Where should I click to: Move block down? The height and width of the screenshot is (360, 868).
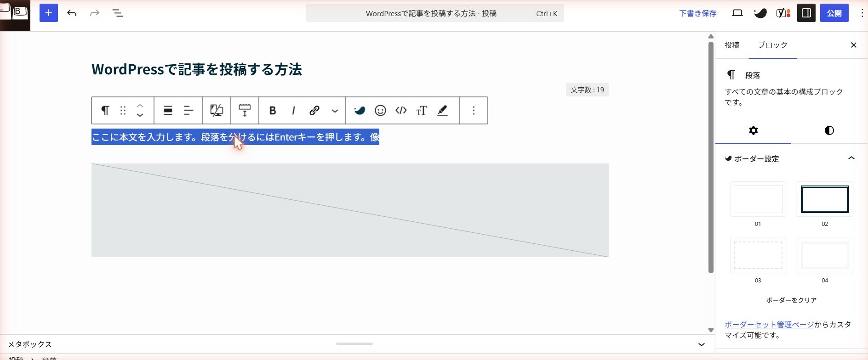click(140, 115)
